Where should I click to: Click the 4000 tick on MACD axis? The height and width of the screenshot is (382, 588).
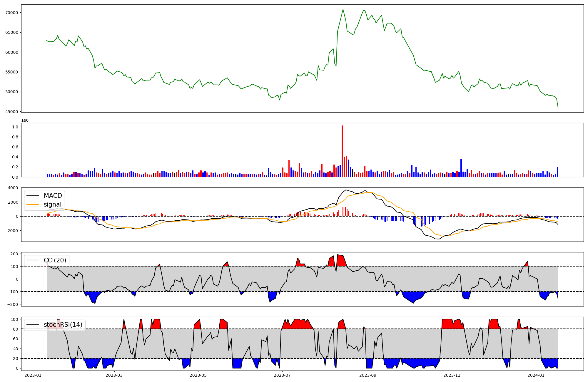[13, 188]
